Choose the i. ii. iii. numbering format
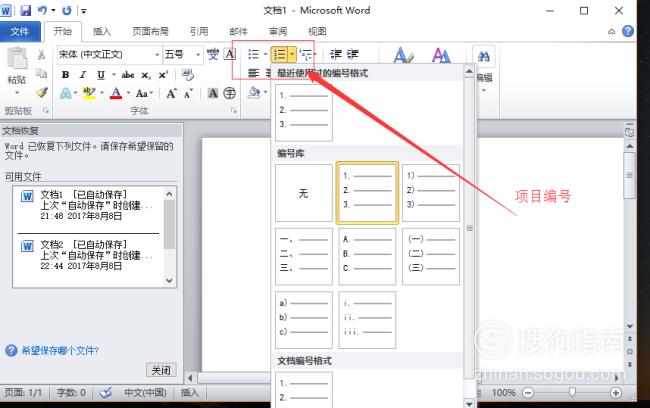 coord(367,320)
